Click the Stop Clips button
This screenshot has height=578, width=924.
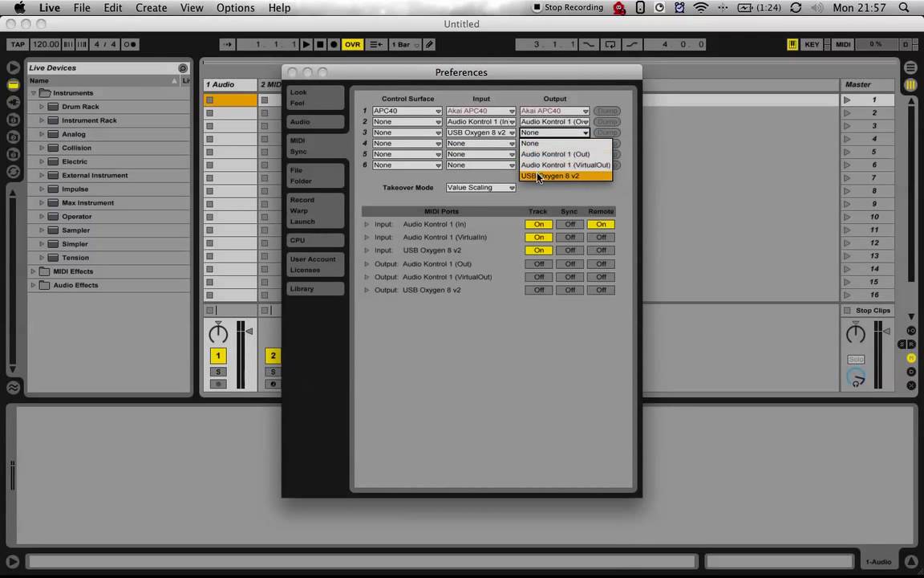867,310
